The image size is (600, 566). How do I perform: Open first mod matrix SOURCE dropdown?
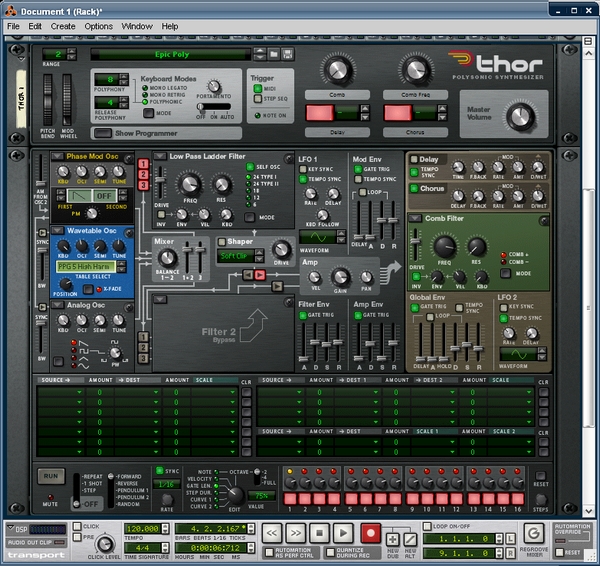pos(60,392)
